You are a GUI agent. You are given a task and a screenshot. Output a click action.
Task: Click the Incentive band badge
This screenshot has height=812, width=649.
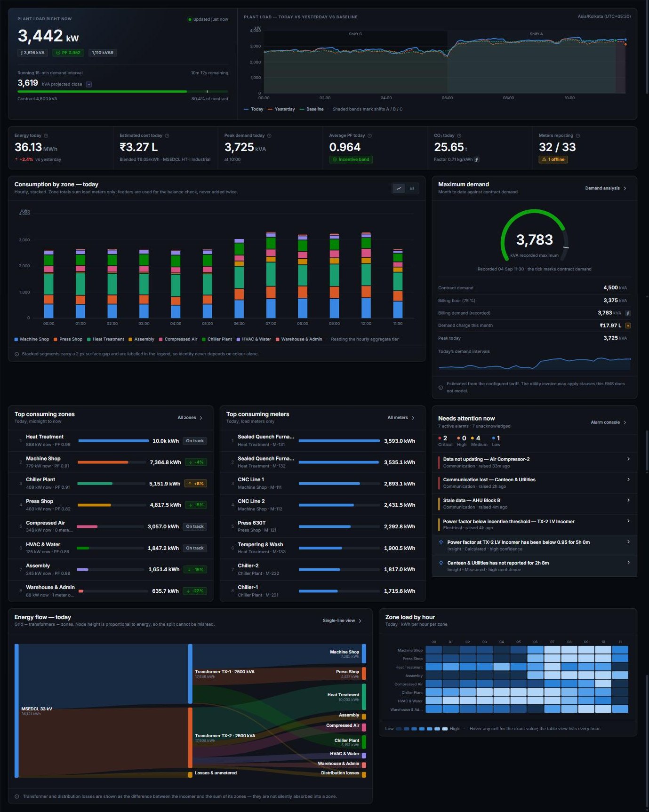(351, 159)
